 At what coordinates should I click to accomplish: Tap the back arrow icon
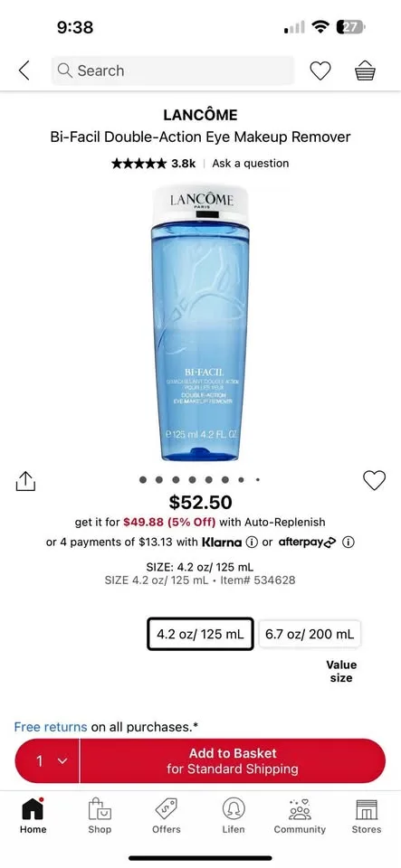[24, 71]
